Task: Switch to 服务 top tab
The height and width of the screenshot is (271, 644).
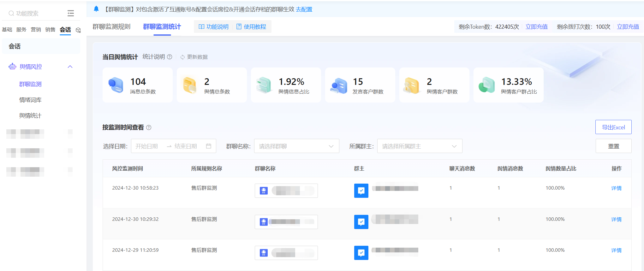Action: coord(21,30)
